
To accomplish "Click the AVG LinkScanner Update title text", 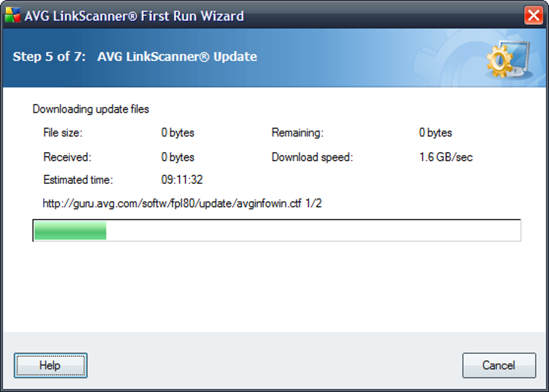I will point(178,56).
